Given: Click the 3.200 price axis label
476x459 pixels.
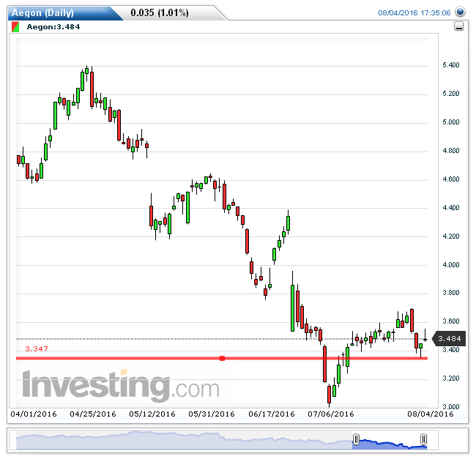Looking at the screenshot, I should (451, 378).
